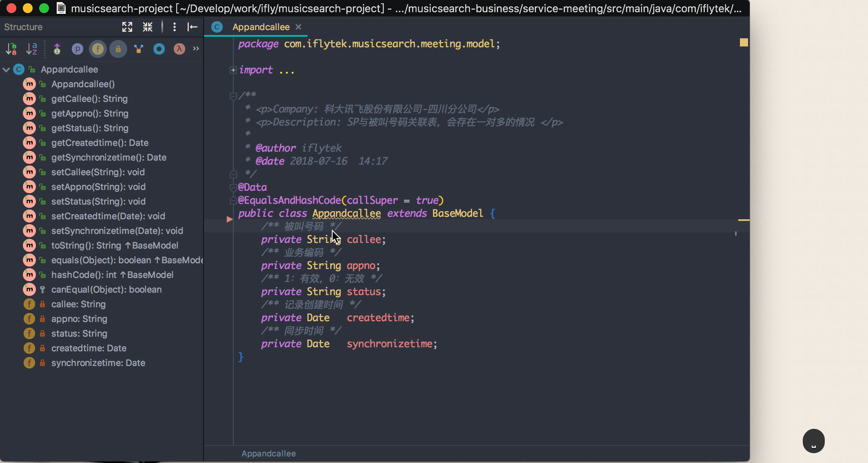Hide the Structure panel with arrow icon
Image resolution: width=868 pixels, height=463 pixels.
[x=193, y=27]
